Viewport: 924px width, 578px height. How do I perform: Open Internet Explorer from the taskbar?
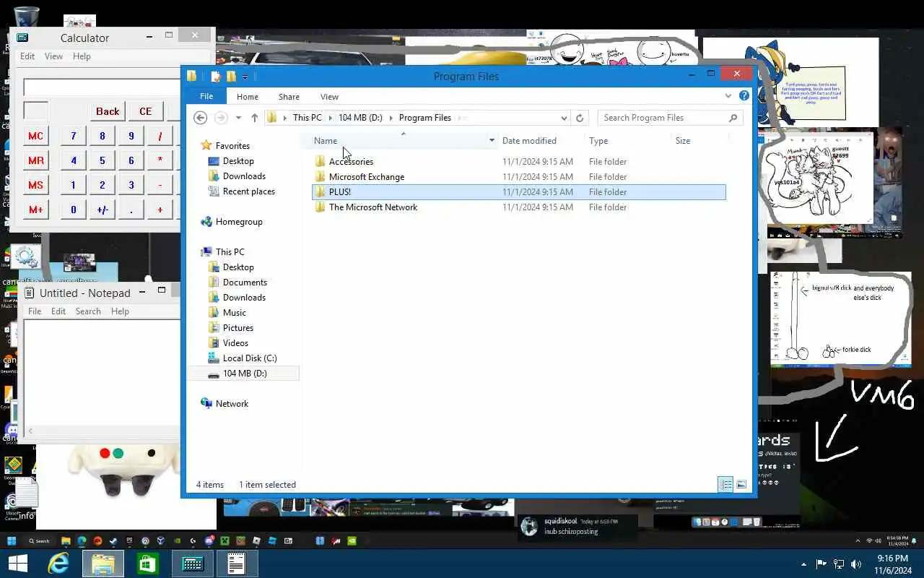pyautogui.click(x=58, y=564)
